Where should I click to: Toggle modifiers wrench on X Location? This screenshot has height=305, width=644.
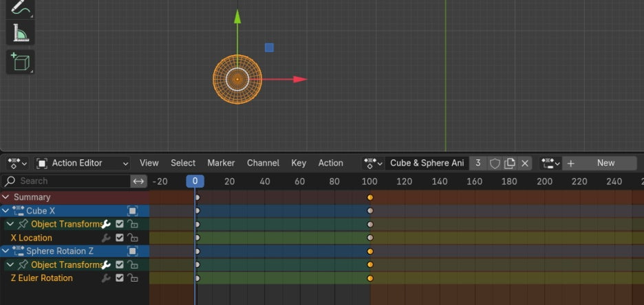click(106, 238)
